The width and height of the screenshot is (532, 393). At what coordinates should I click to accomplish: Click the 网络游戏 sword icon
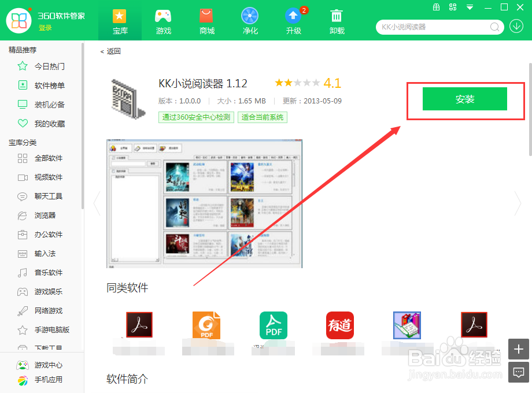pos(23,311)
